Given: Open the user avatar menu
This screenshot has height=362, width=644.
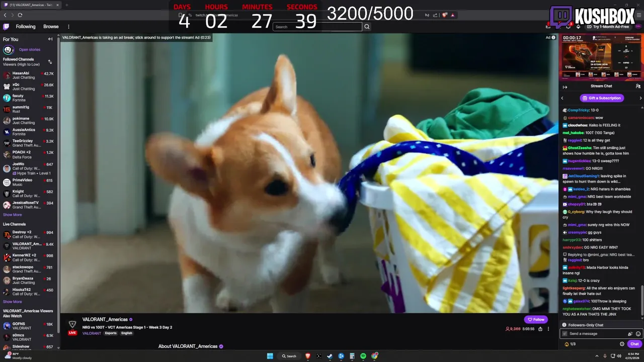Looking at the screenshot, I should point(637,27).
